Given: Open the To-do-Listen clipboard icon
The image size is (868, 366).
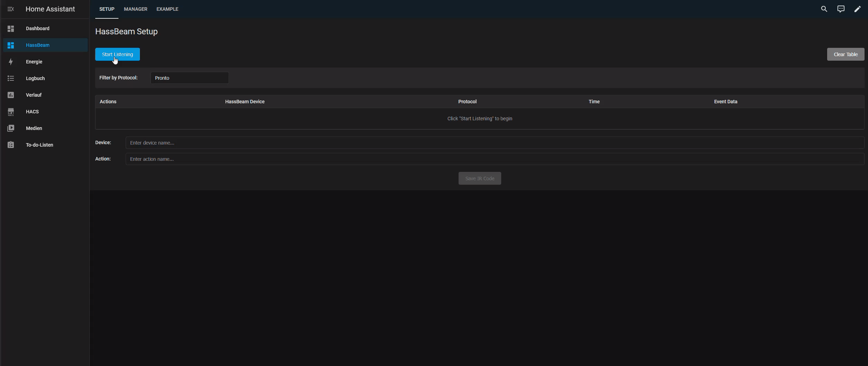Looking at the screenshot, I should (x=11, y=145).
